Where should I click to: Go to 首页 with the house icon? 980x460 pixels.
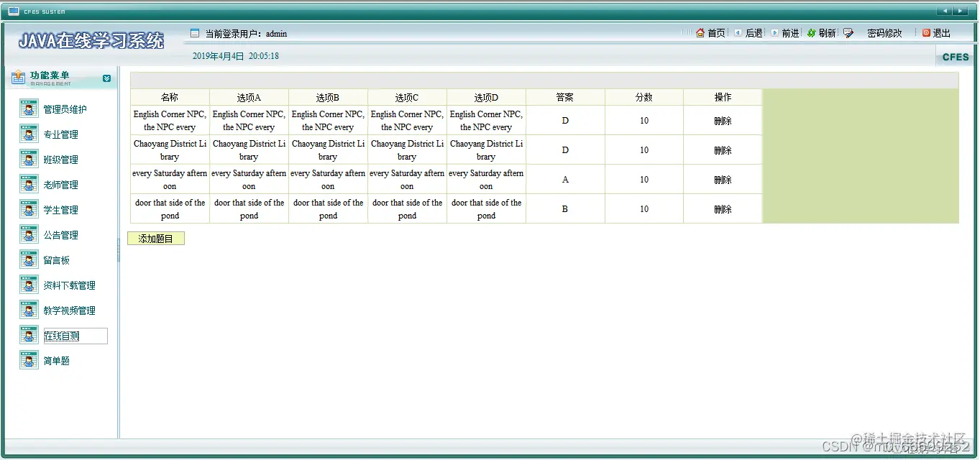coord(700,33)
